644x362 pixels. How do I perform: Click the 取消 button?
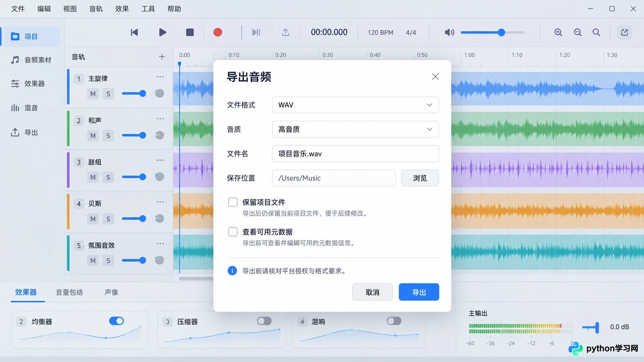[x=373, y=292]
